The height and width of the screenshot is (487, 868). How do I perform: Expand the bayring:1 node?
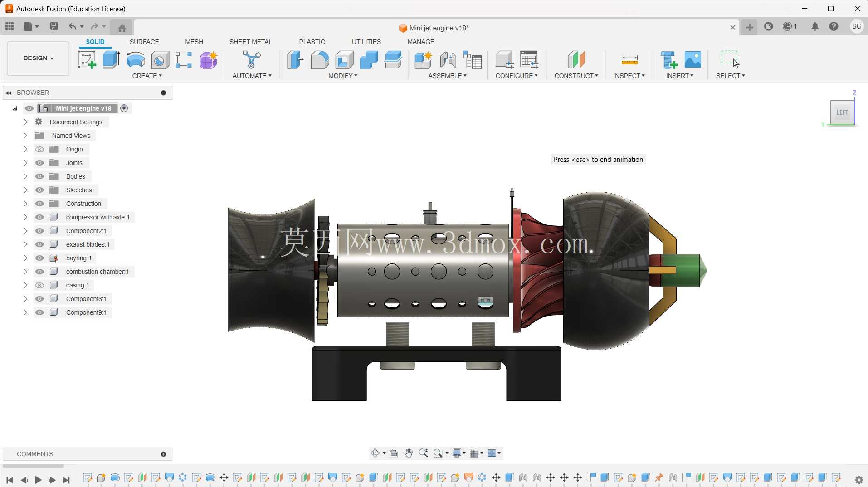tap(25, 258)
